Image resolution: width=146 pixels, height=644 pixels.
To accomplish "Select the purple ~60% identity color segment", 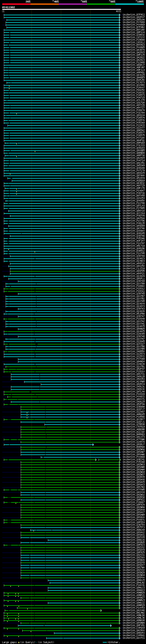I will [73, 4].
